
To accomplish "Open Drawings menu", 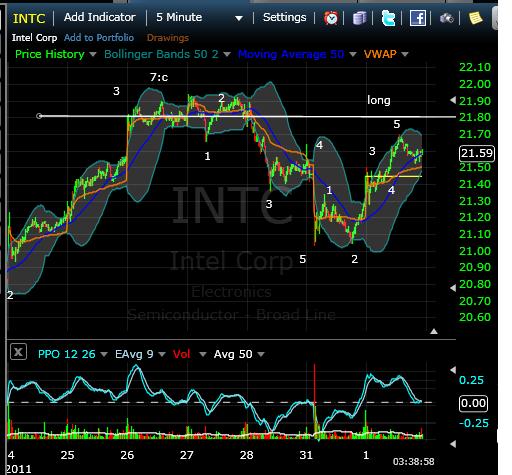I will [168, 38].
